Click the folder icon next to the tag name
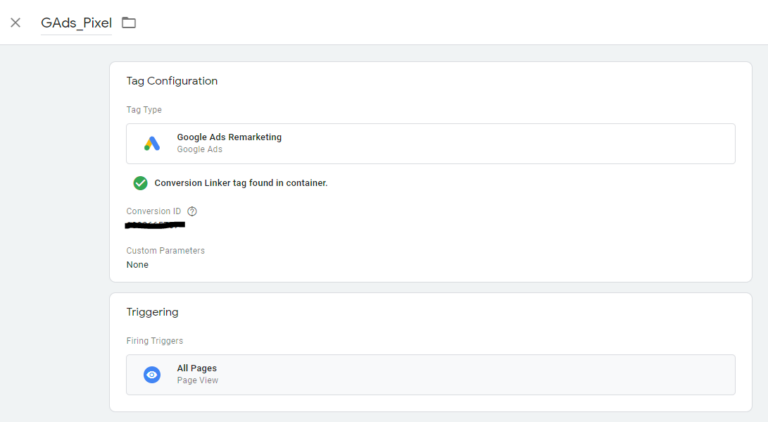Image resolution: width=768 pixels, height=422 pixels. 129,23
